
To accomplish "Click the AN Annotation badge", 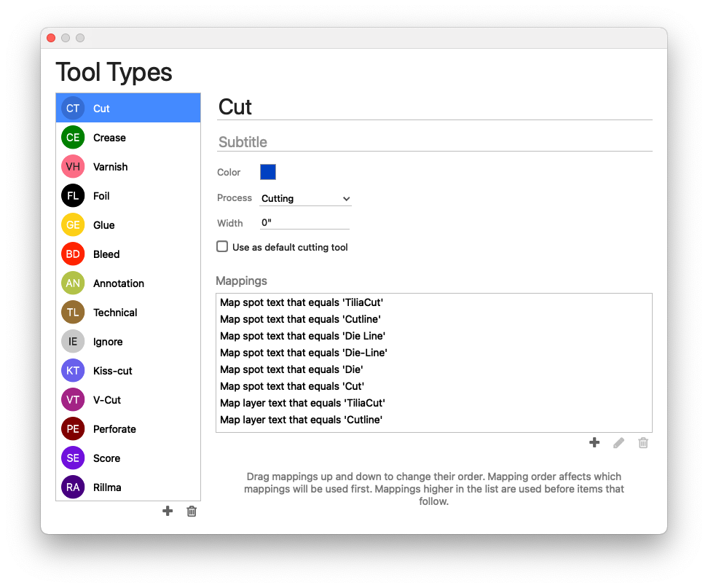I will tap(73, 283).
